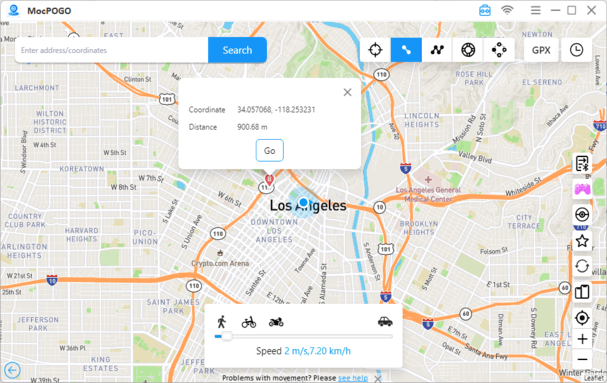Click the refresh location icon
Screen dimensions: 607x383
click(x=582, y=266)
